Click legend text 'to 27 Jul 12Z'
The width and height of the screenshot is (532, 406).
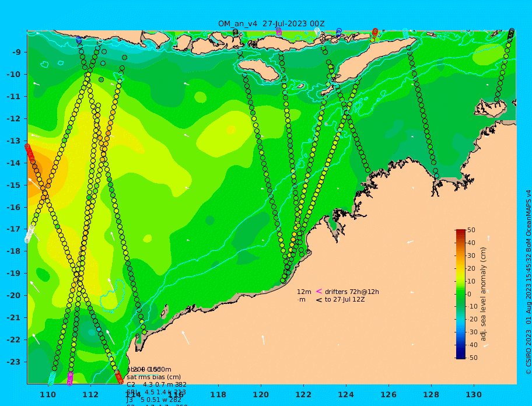(x=345, y=299)
